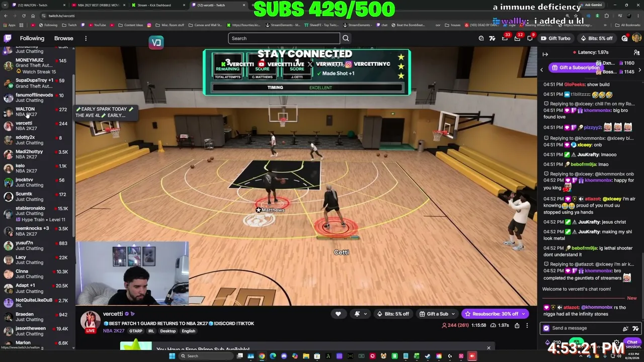Go back in browser history

[x=5, y=16]
